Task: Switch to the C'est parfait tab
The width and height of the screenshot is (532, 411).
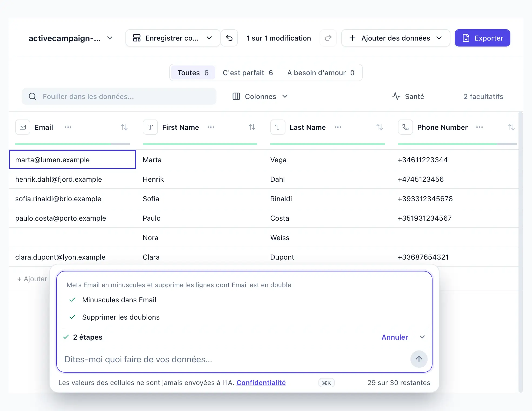Action: [248, 73]
